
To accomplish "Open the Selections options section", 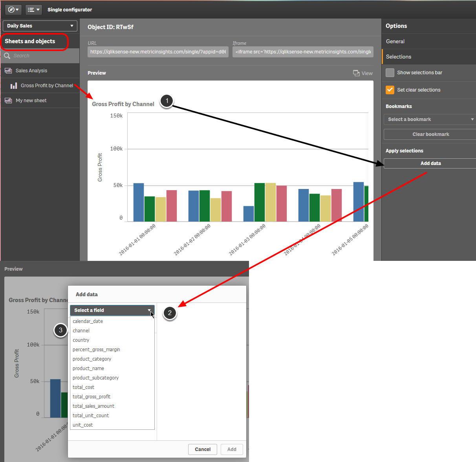I will [x=429, y=57].
